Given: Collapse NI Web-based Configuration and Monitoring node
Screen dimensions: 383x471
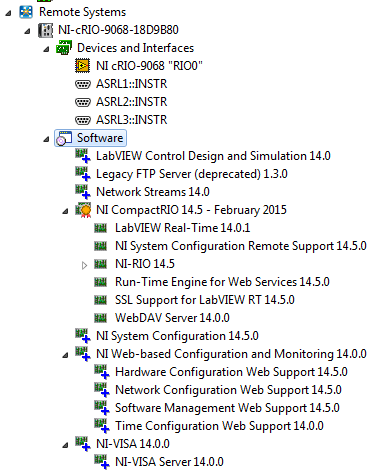Looking at the screenshot, I should click(66, 355).
